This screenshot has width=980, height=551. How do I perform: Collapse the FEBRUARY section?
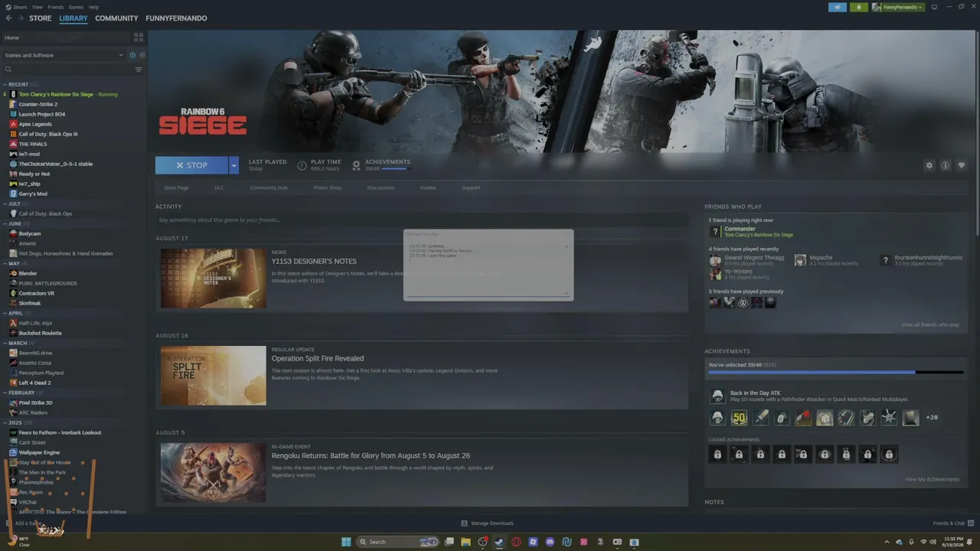coord(5,393)
